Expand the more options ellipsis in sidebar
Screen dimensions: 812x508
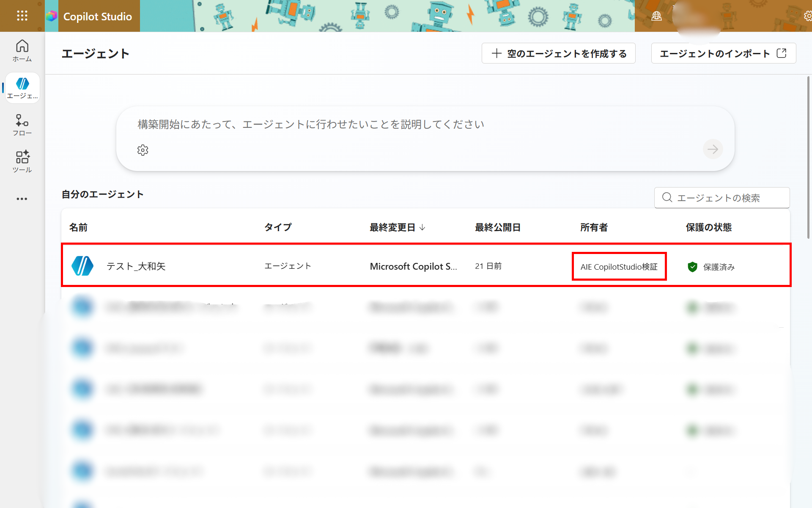(x=22, y=199)
